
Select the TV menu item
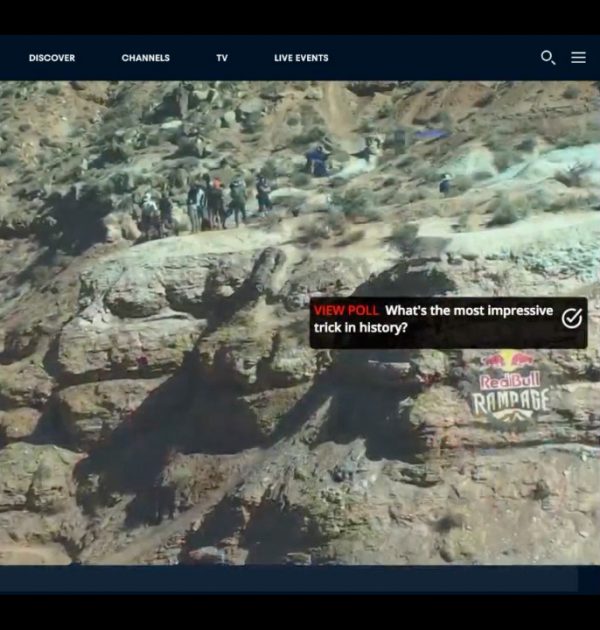(222, 58)
